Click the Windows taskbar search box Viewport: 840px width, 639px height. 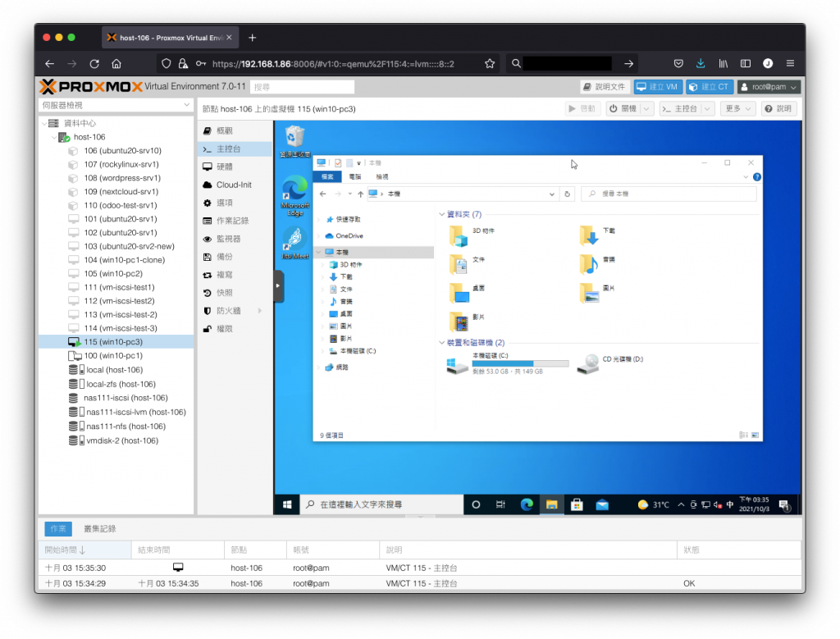[382, 504]
